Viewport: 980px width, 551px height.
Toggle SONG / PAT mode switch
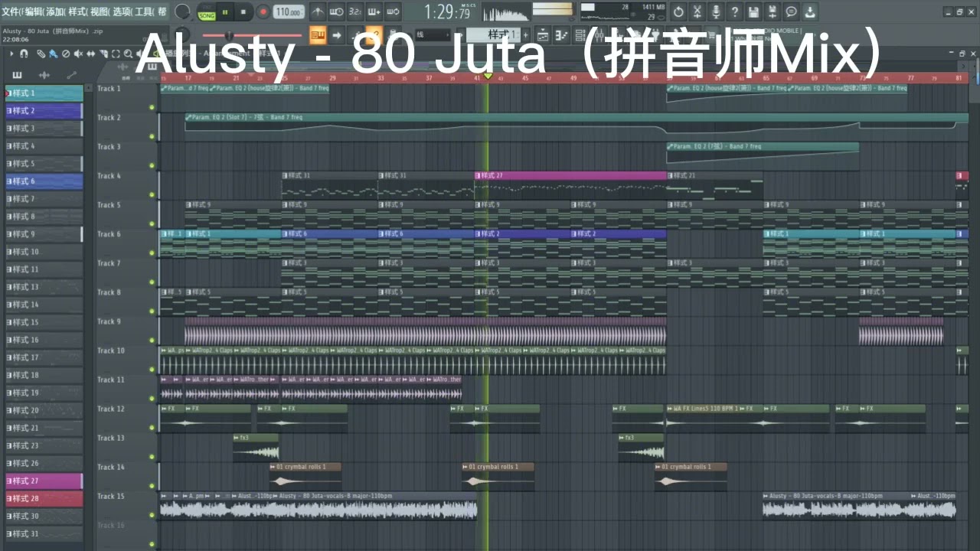(x=206, y=12)
